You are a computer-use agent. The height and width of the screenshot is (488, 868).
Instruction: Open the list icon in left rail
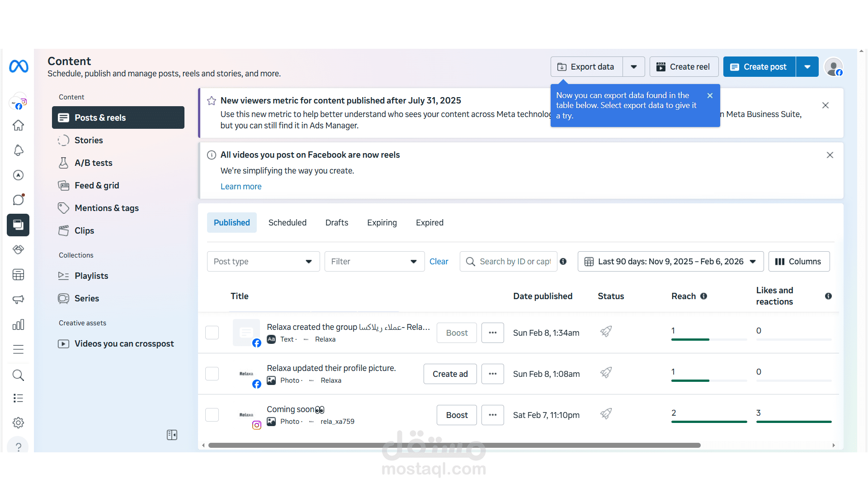click(x=18, y=398)
